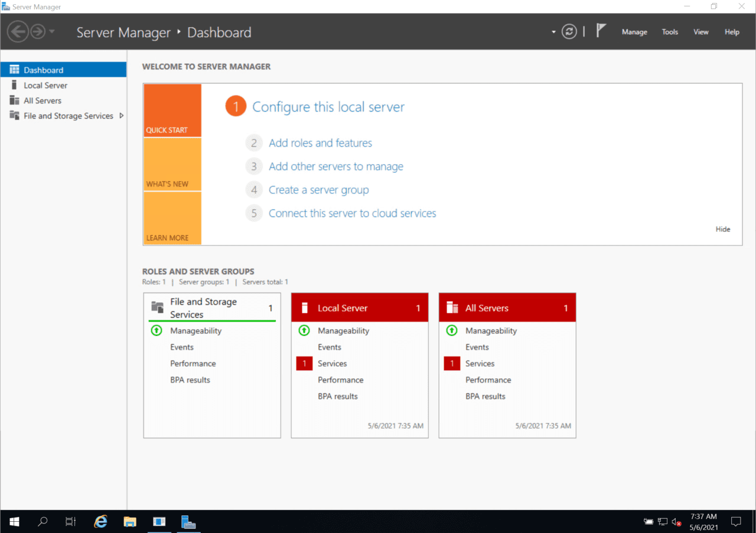Click the Local Server sidebar icon
The image size is (756, 533).
14,85
